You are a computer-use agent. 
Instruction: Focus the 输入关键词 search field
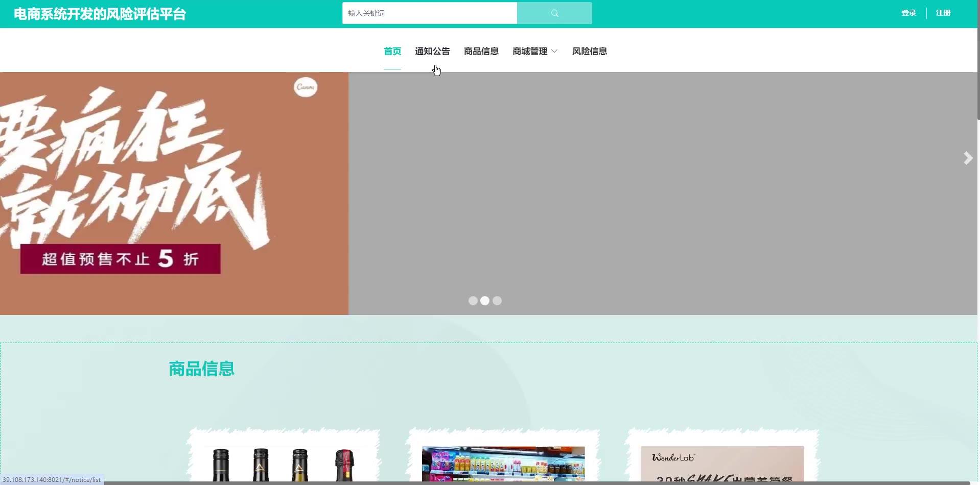click(x=430, y=13)
